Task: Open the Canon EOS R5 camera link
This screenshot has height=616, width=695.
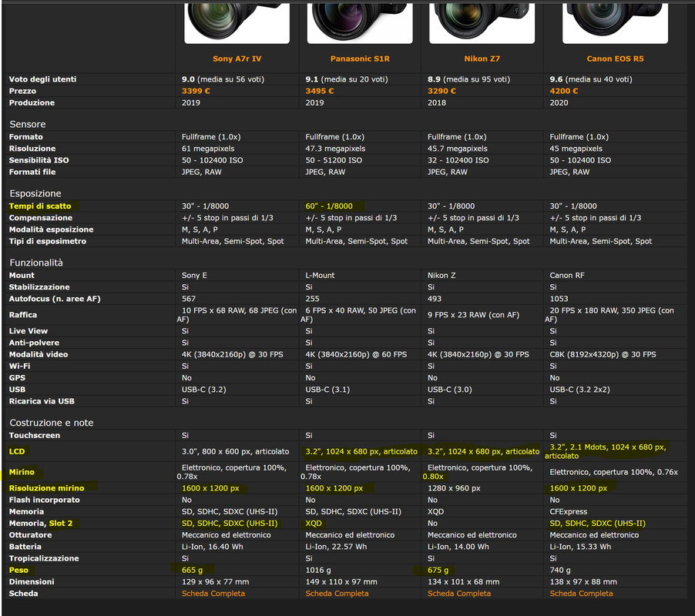Action: (615, 59)
